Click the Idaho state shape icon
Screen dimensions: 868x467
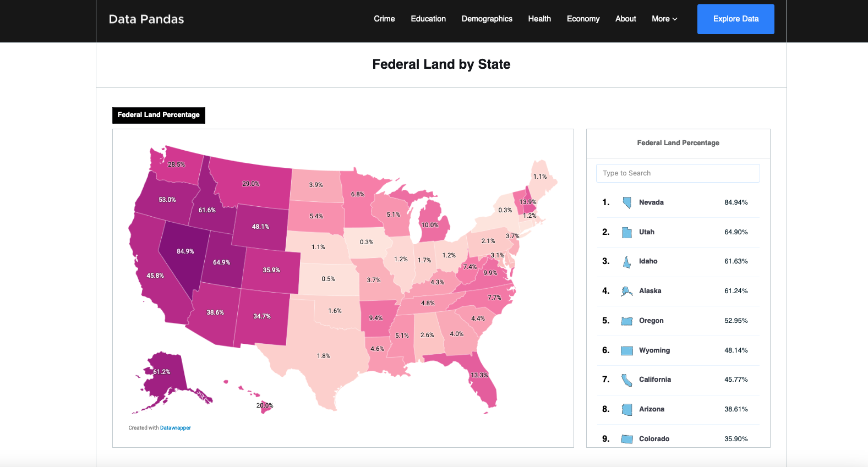[x=626, y=262]
